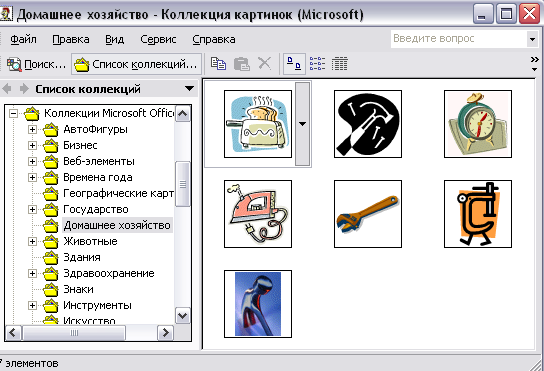Expand the АвтоФигуры folder
This screenshot has width=544, height=371.
pos(32,129)
